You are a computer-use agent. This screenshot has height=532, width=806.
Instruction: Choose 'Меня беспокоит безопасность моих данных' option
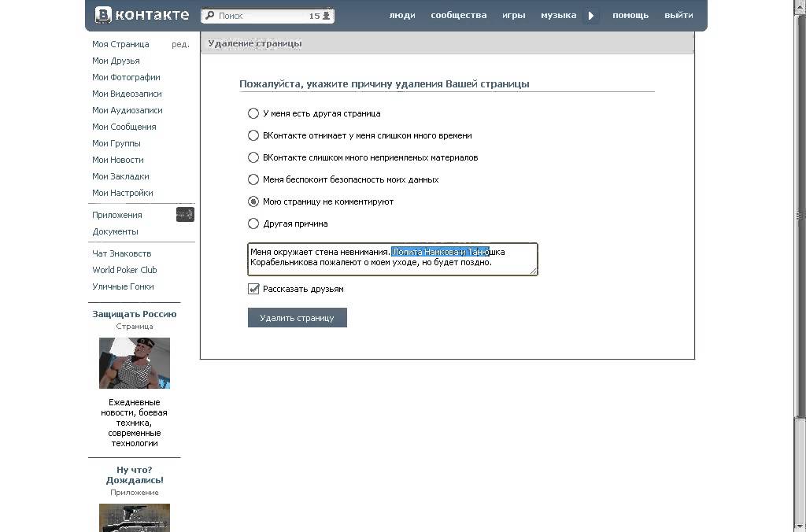pos(253,179)
